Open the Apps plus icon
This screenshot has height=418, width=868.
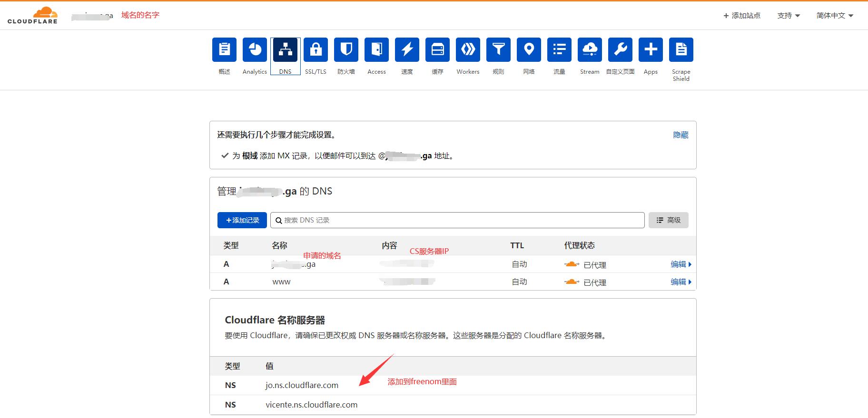click(651, 50)
